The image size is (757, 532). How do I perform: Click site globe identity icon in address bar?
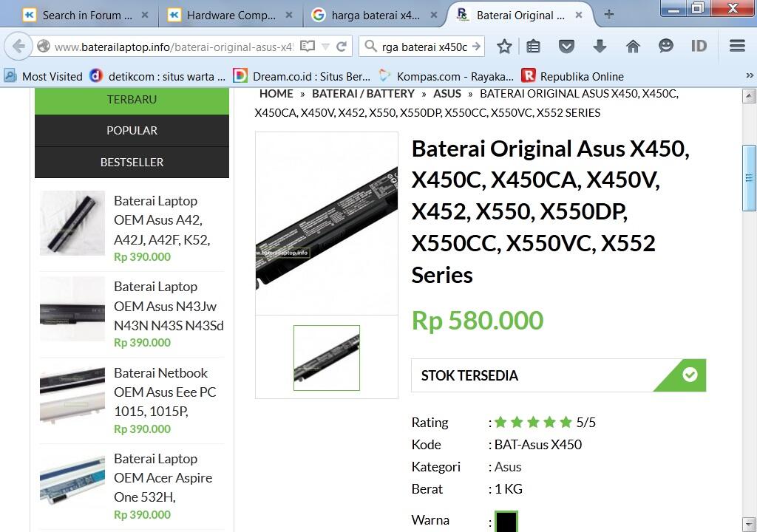pos(44,47)
